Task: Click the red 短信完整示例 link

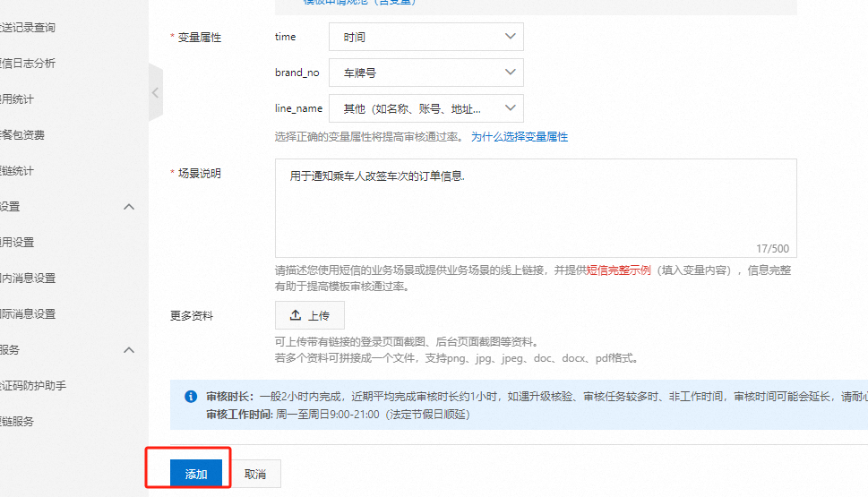Action: click(618, 270)
